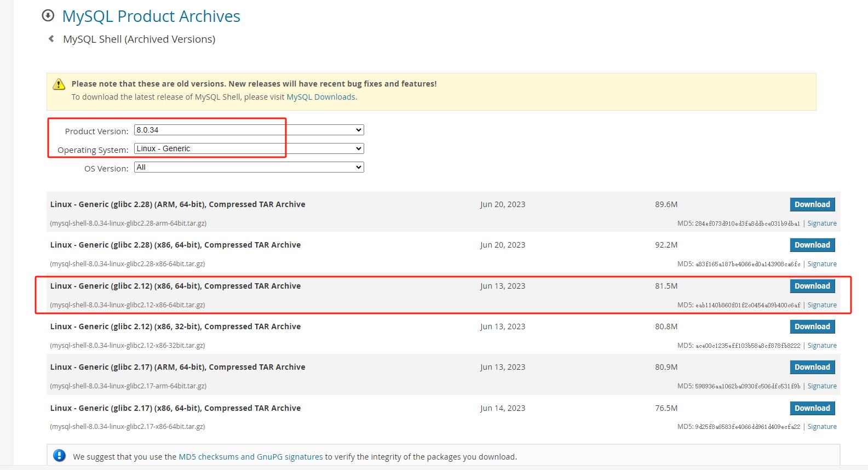Screen dimensions: 868x470
Task: Click the MySQL Product Archives heading
Action: pos(151,16)
